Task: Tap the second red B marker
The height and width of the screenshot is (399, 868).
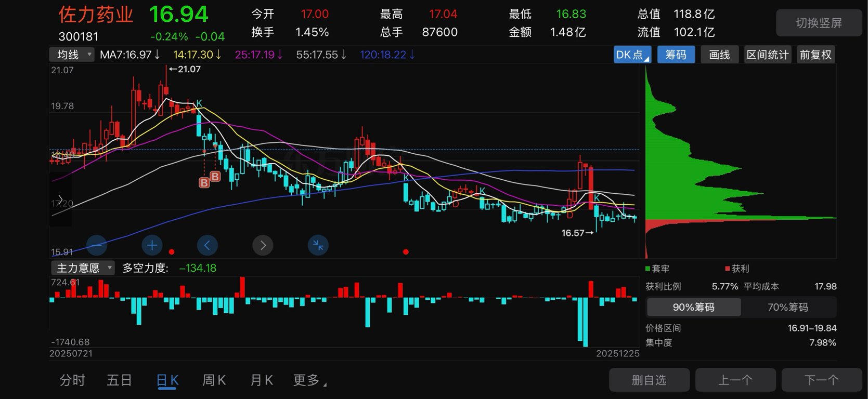Action: coord(215,177)
